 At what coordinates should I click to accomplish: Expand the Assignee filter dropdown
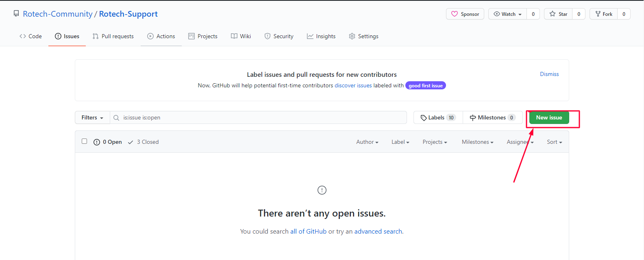click(x=520, y=142)
